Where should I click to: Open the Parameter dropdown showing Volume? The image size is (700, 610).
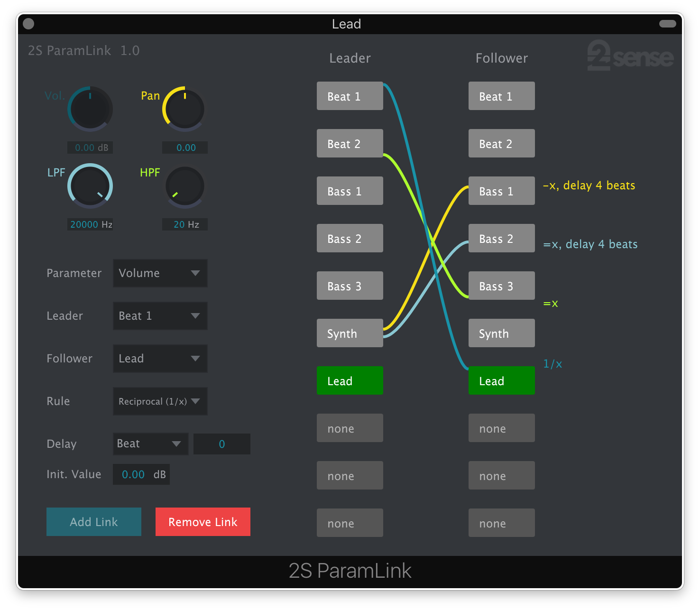tap(160, 273)
